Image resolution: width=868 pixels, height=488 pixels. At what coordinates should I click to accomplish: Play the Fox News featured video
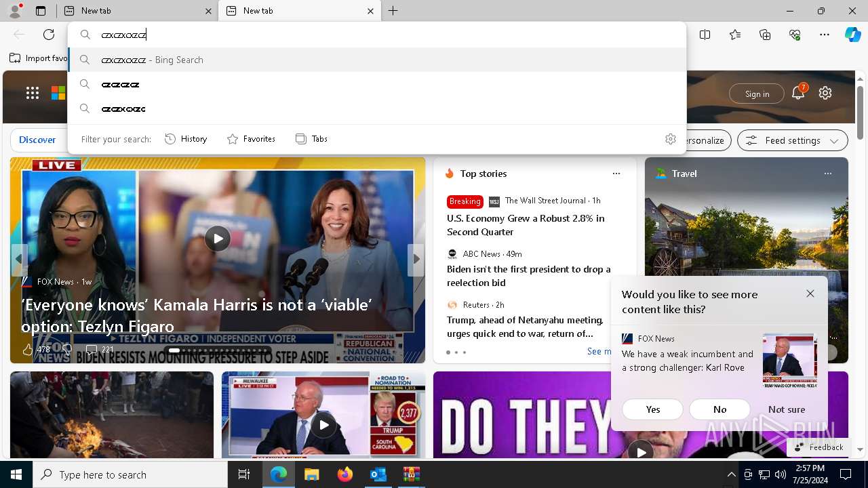pyautogui.click(x=218, y=239)
